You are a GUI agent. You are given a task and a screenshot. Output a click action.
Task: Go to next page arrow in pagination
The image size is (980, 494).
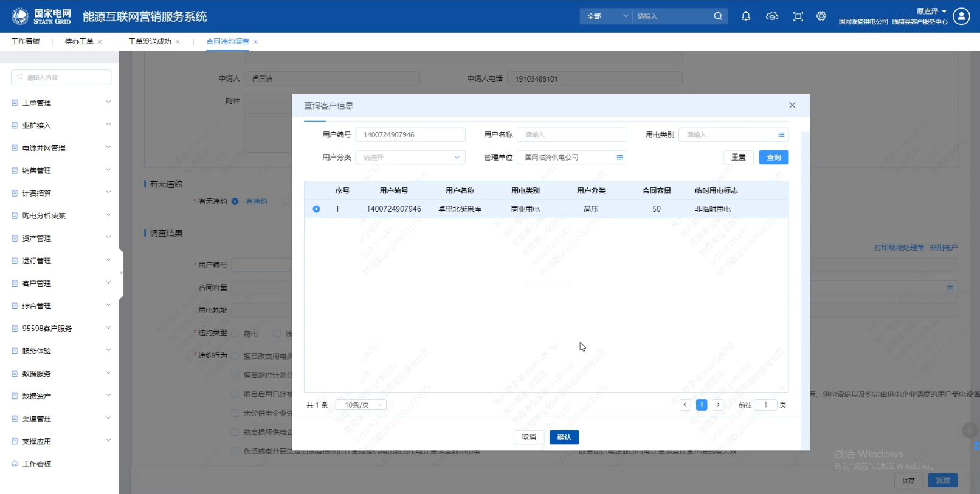tap(718, 405)
